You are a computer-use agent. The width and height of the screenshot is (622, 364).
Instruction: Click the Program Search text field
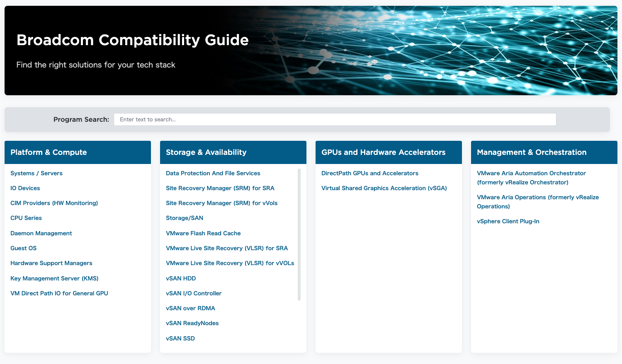(335, 119)
